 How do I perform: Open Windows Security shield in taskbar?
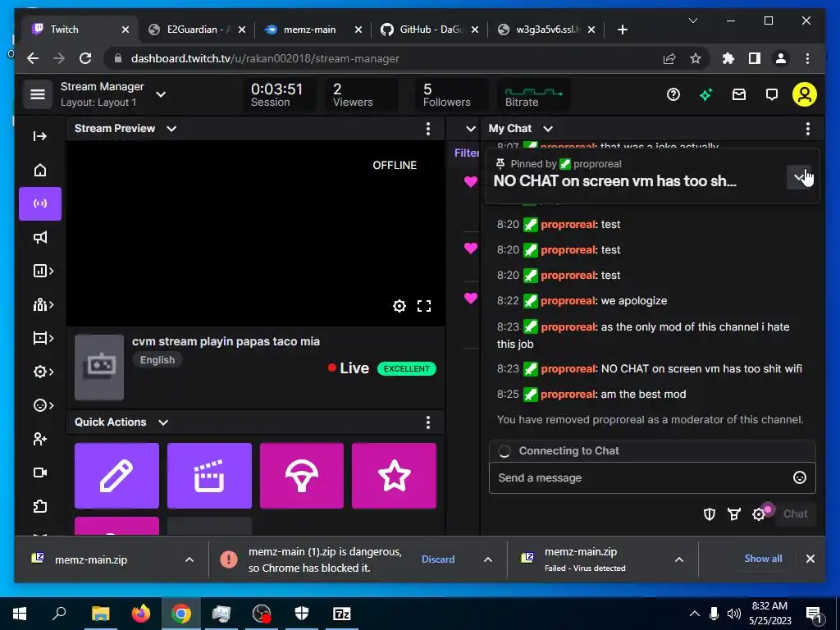(x=302, y=614)
